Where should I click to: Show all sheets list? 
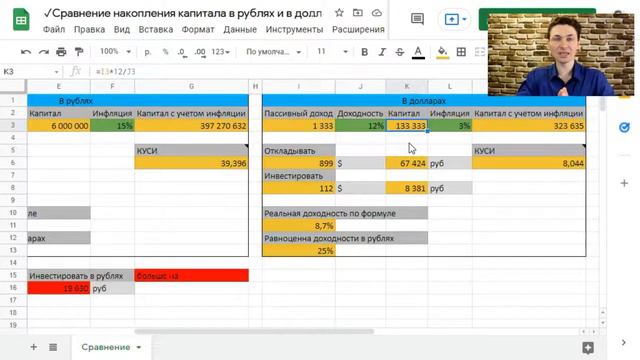[x=53, y=347]
